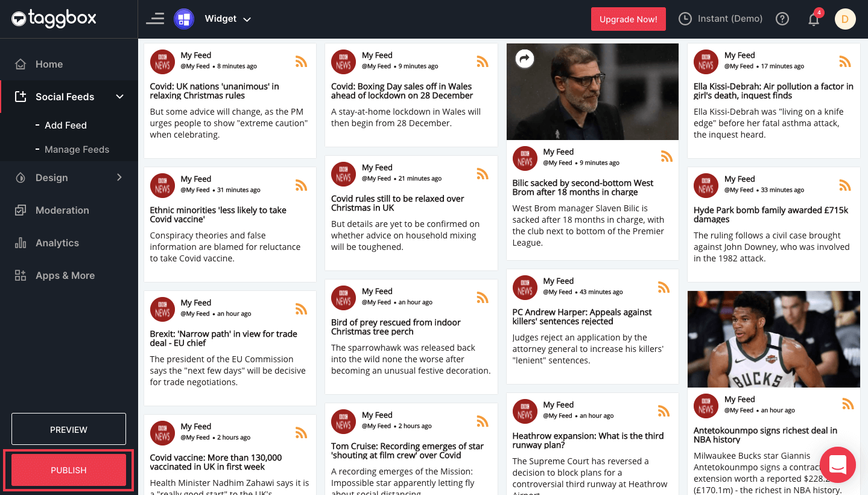Click the taggbox logo

(x=54, y=19)
